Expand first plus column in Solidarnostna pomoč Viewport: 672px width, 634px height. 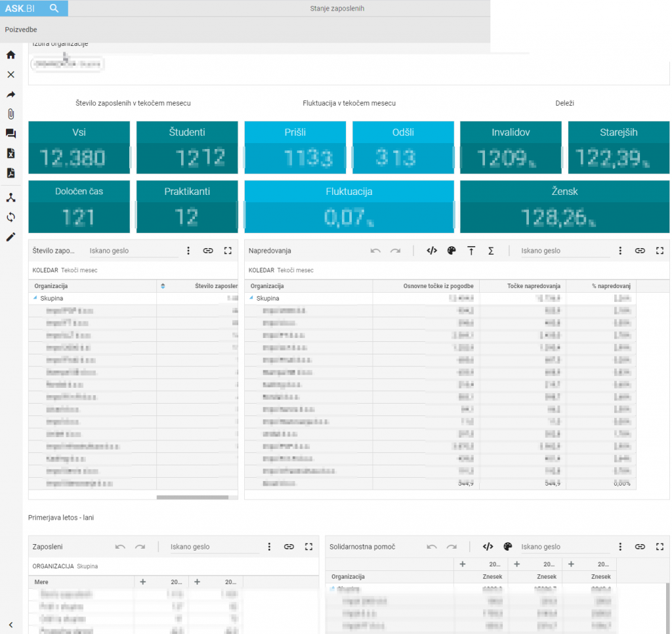[463, 564]
